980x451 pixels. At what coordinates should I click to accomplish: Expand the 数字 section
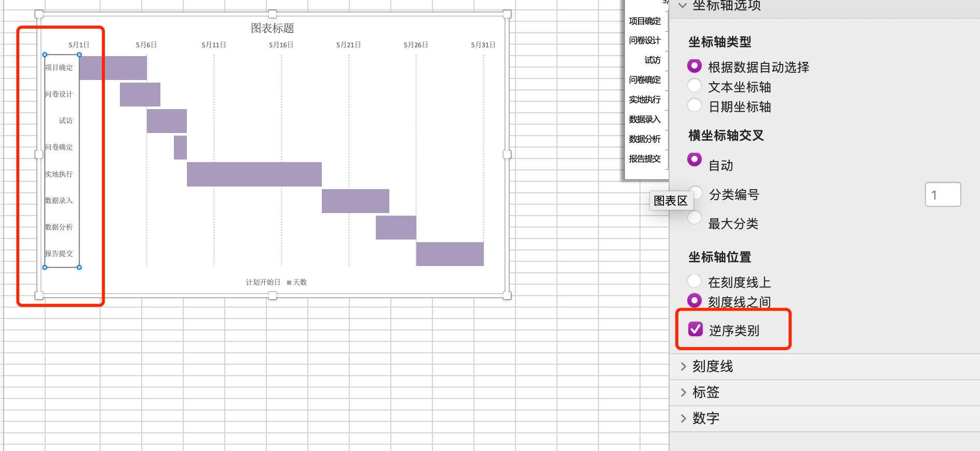683,418
